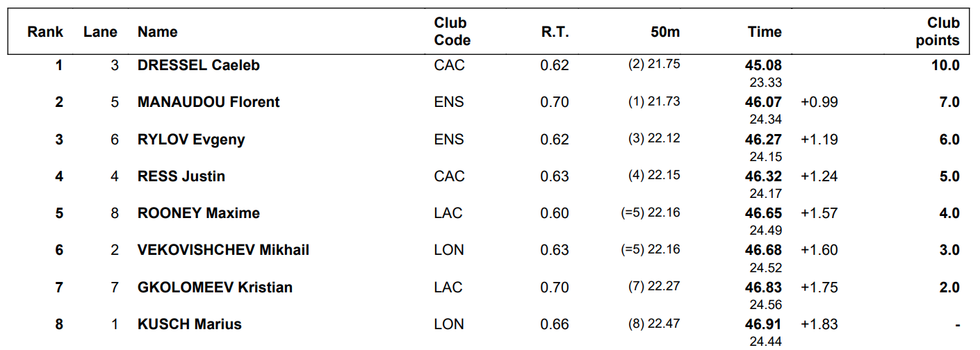Click the Lane column header
Viewport: 980px width, 350px height.
coord(100,32)
